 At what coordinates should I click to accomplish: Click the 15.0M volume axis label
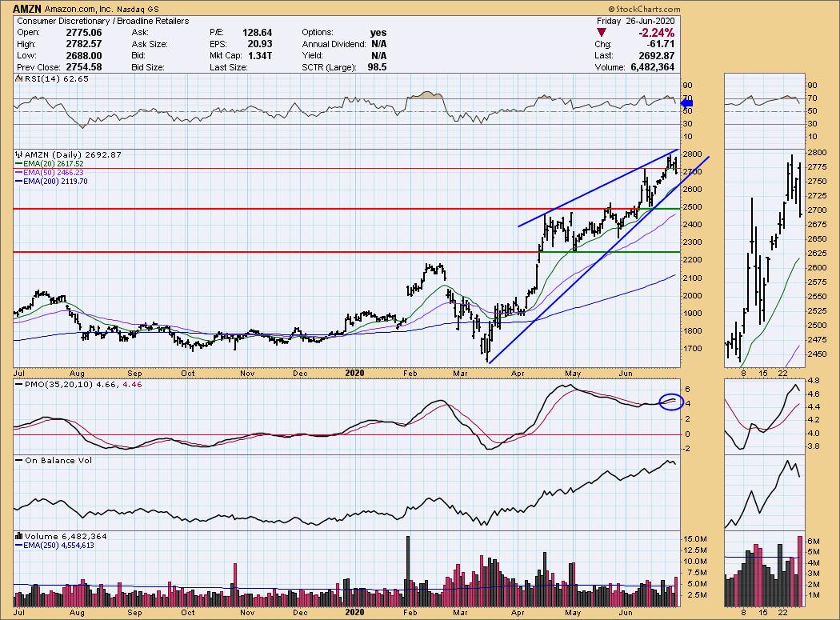(695, 539)
